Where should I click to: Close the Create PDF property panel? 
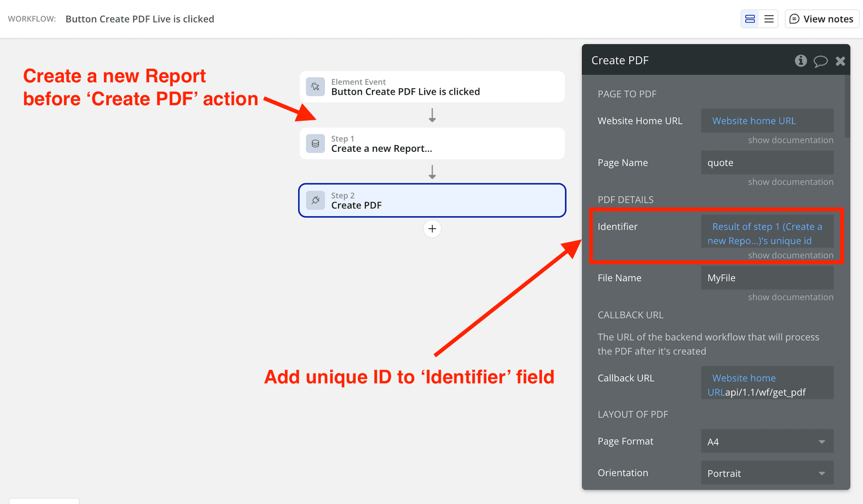click(x=840, y=61)
